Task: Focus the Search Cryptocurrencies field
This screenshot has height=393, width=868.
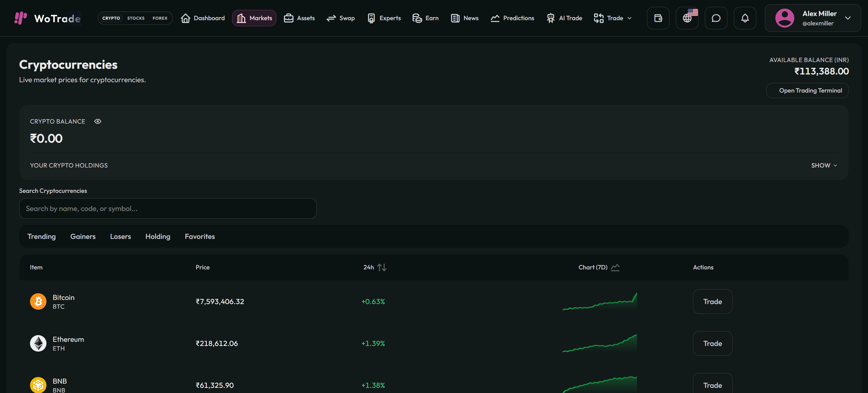Action: pyautogui.click(x=168, y=208)
